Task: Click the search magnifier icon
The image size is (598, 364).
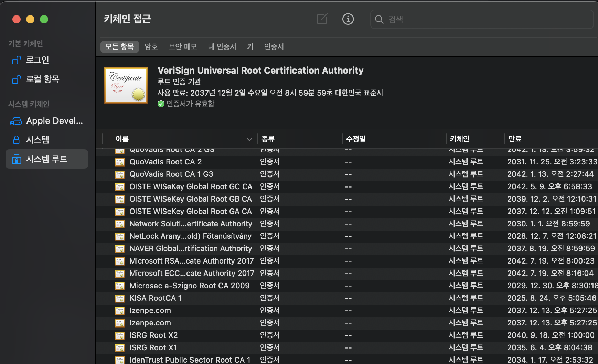Action: click(x=379, y=19)
